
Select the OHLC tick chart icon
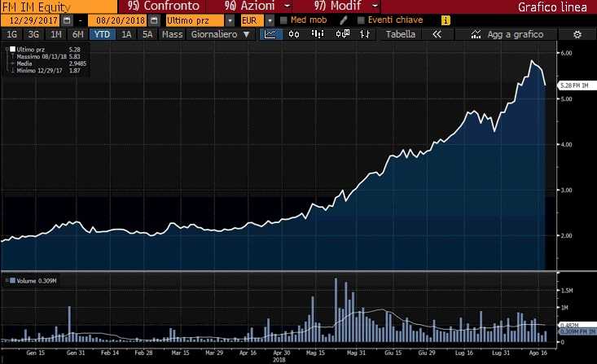point(365,34)
